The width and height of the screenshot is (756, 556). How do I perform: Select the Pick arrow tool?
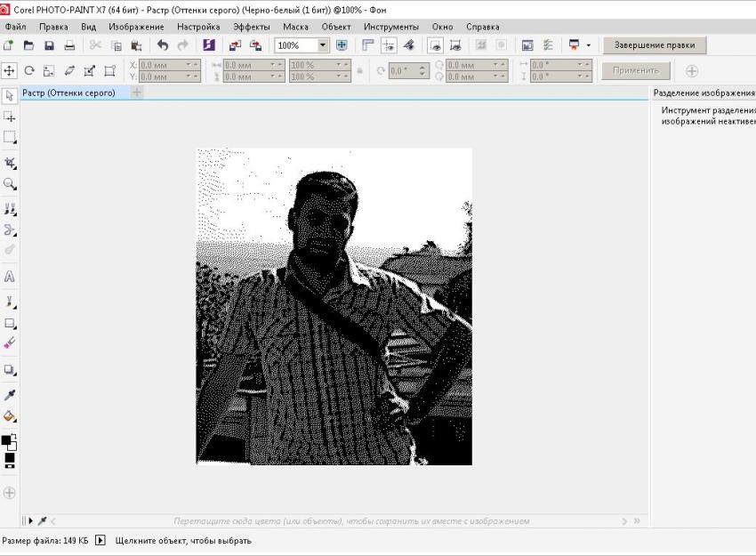point(10,95)
